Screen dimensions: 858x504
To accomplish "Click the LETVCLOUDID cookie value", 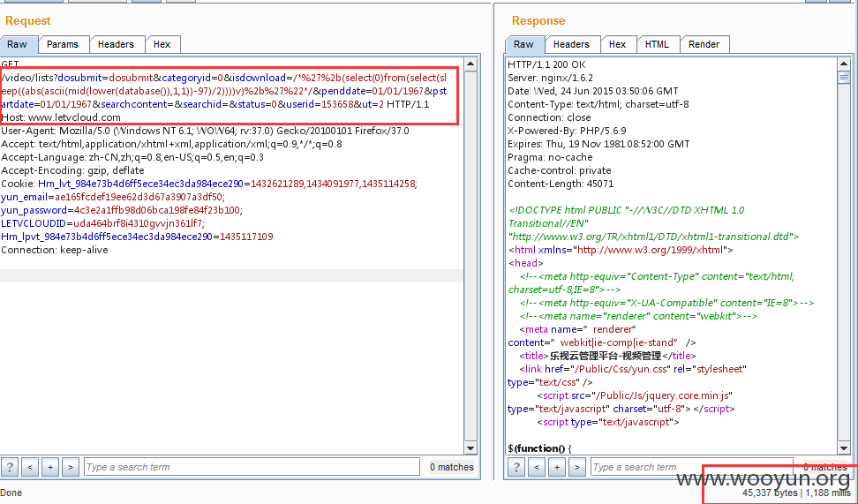I will 138,223.
